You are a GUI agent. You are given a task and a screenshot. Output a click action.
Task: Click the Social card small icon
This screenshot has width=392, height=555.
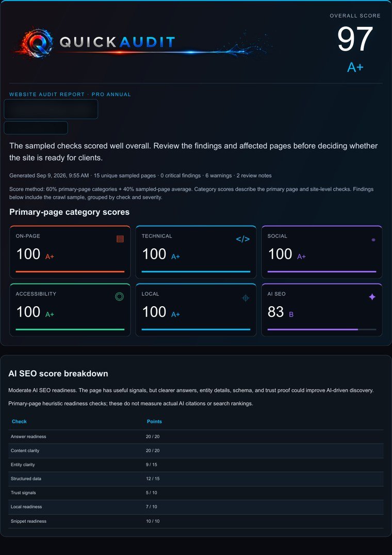373,240
